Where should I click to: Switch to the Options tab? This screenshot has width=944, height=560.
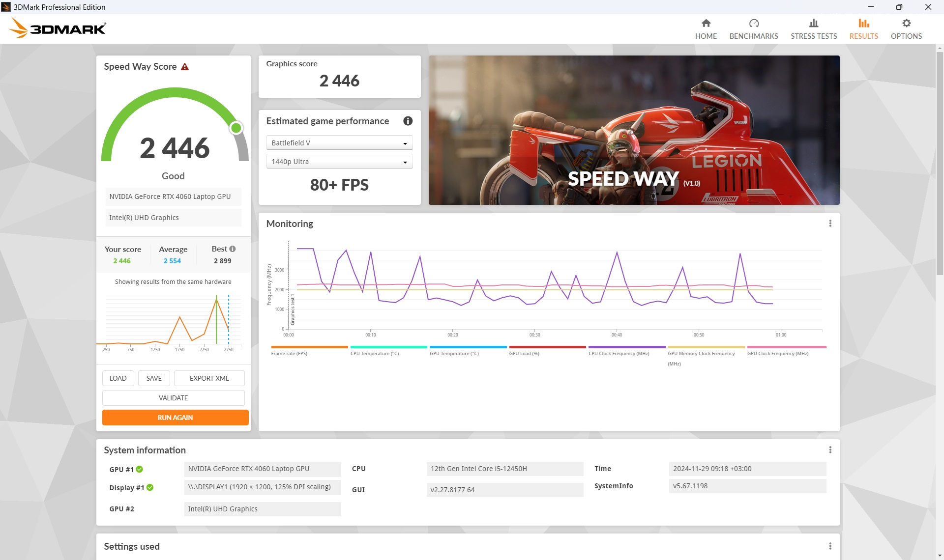[906, 29]
